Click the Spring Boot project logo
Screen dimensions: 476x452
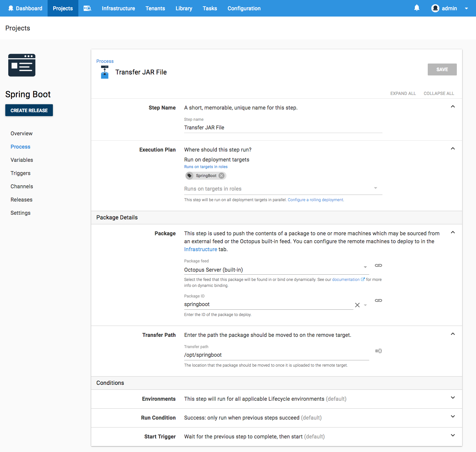(x=22, y=65)
